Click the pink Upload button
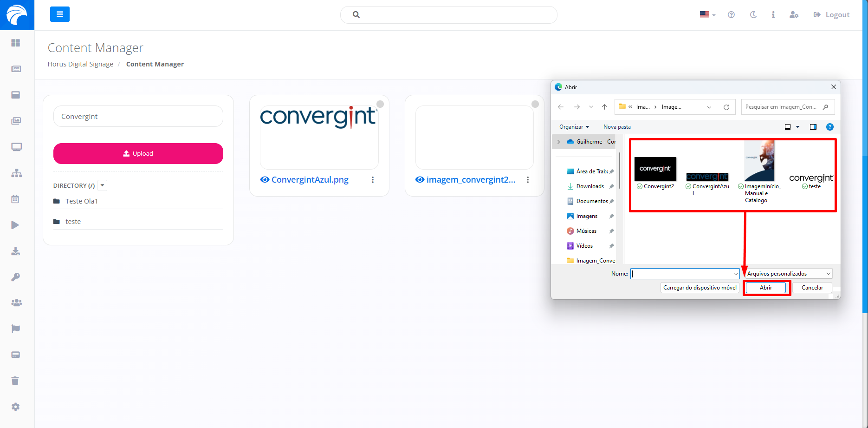Image resolution: width=868 pixels, height=428 pixels. [138, 153]
